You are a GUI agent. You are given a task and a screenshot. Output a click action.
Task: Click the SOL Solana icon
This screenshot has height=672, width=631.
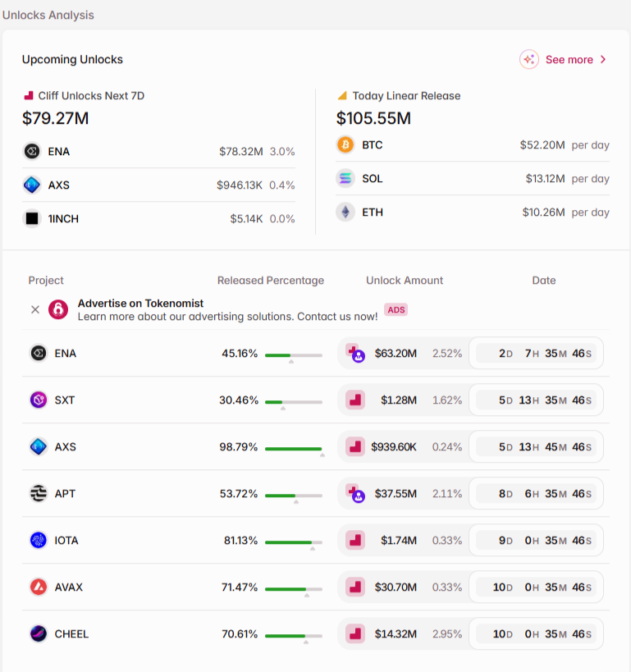click(x=345, y=179)
